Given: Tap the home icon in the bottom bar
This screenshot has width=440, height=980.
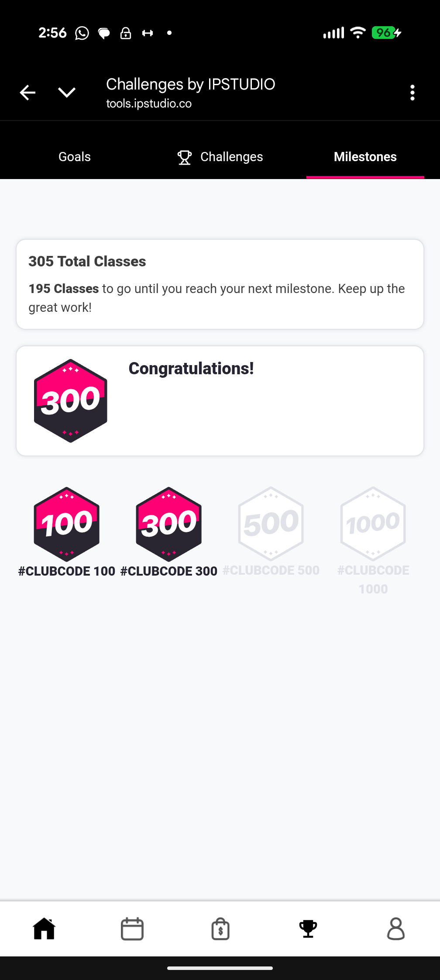Looking at the screenshot, I should point(44,928).
